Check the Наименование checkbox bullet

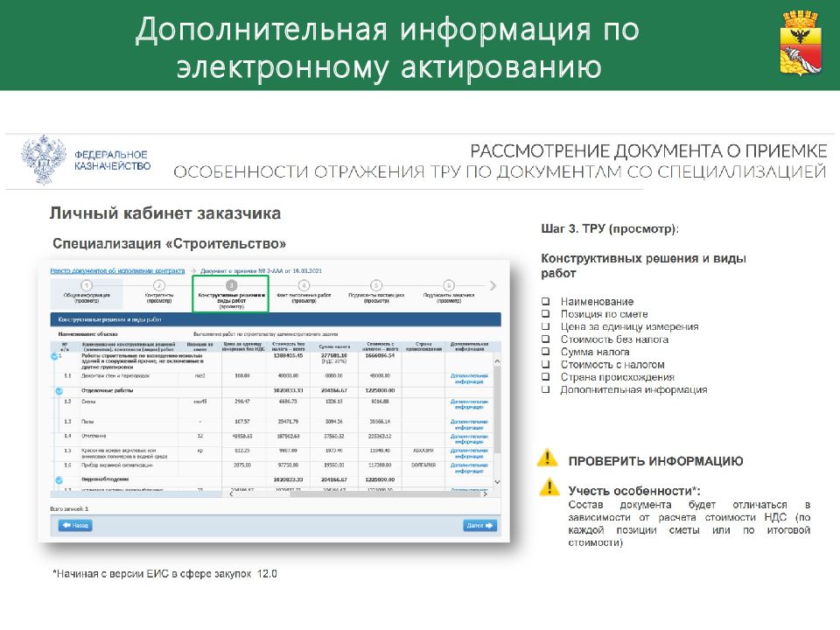coord(545,302)
